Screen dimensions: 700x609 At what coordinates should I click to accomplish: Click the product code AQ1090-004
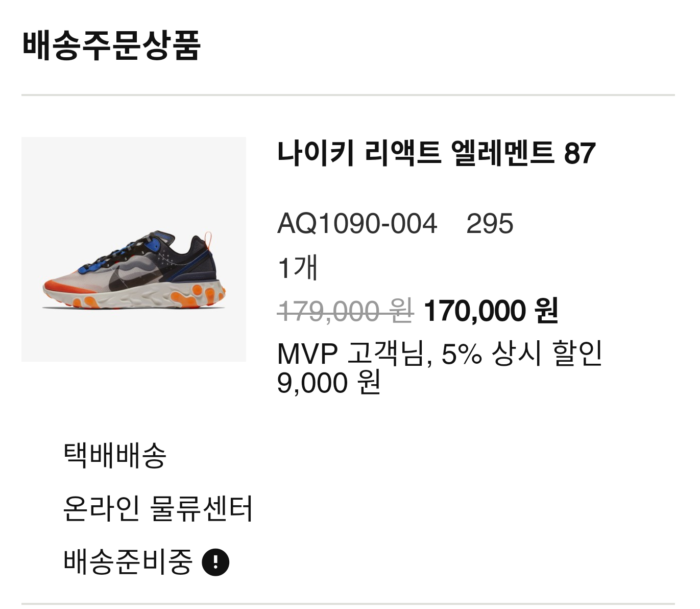pos(357,224)
